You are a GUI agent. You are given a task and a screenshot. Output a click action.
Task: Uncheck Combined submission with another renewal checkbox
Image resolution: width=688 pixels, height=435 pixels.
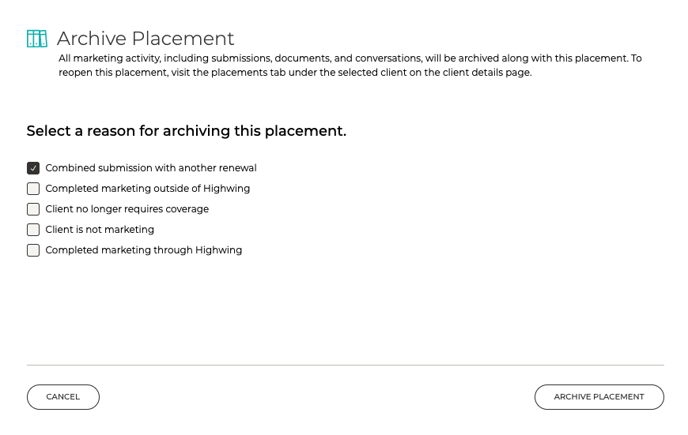pos(33,168)
